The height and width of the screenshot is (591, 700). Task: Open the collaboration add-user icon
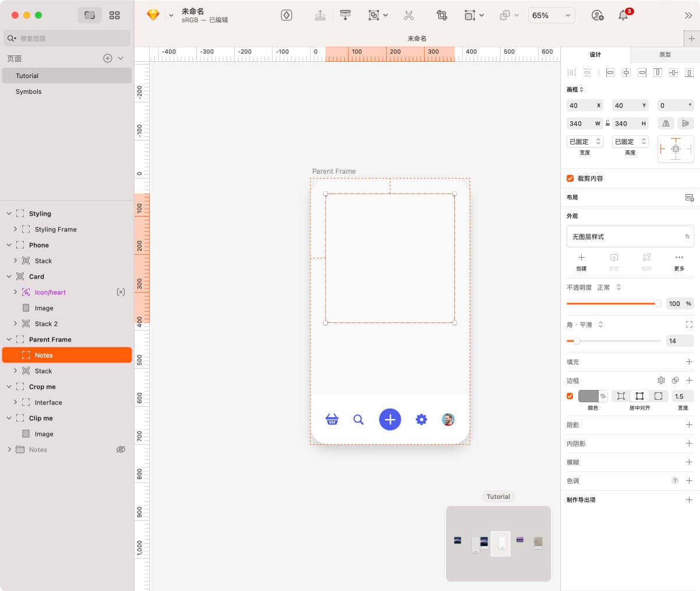point(597,16)
